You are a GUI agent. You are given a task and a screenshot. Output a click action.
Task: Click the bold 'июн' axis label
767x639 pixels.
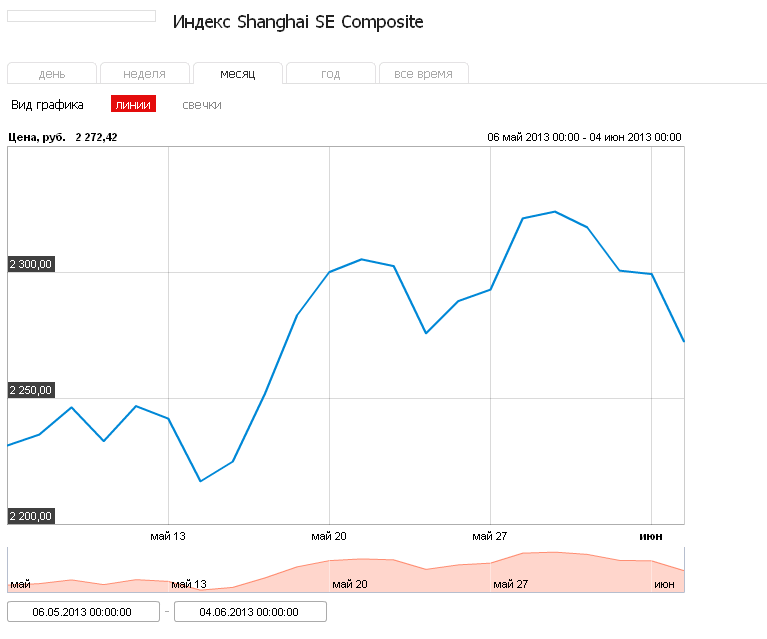pos(651,536)
